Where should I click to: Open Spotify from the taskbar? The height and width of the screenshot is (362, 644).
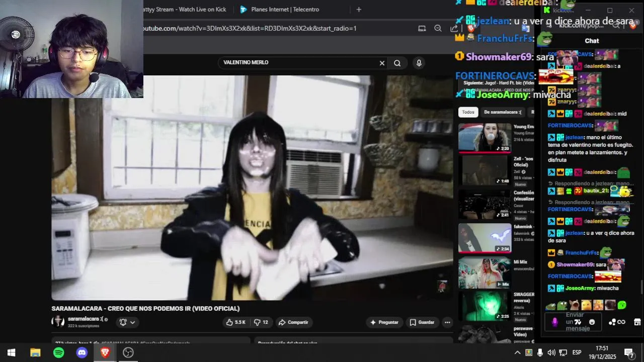[58, 352]
